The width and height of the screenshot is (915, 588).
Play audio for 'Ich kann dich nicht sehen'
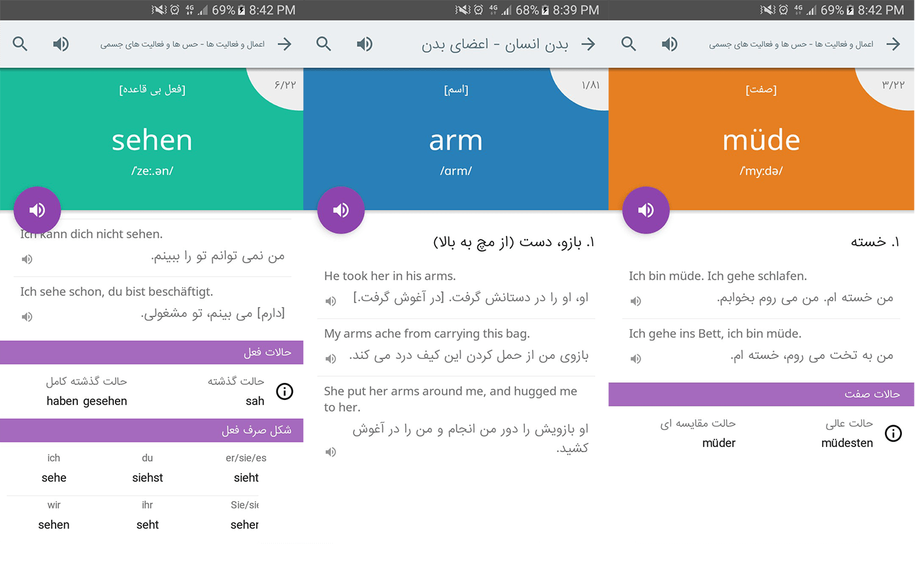[x=27, y=259]
